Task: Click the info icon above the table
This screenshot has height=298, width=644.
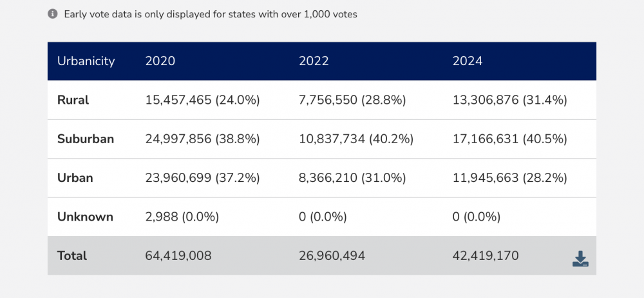Action: [x=53, y=14]
